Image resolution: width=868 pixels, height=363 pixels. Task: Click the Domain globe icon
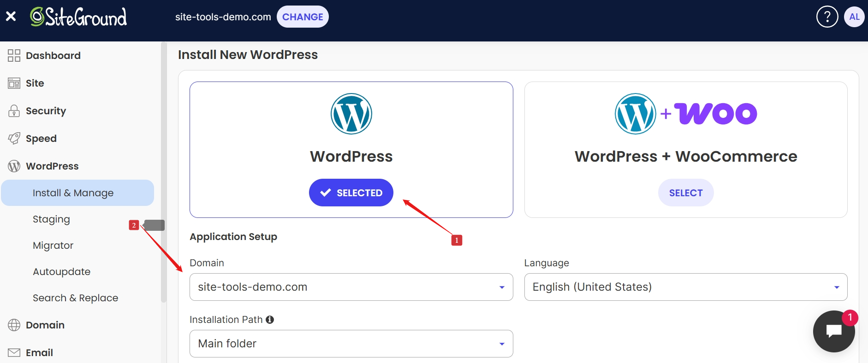click(14, 325)
